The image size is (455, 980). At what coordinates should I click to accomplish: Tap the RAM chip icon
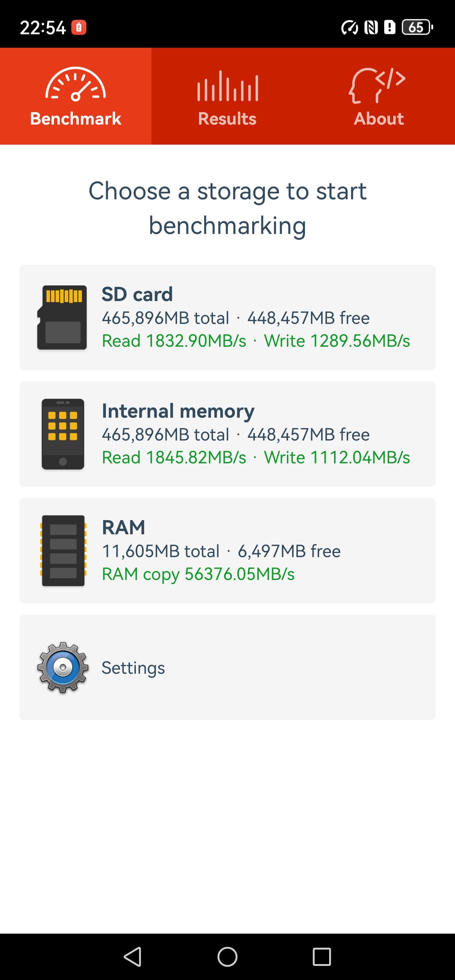(63, 551)
